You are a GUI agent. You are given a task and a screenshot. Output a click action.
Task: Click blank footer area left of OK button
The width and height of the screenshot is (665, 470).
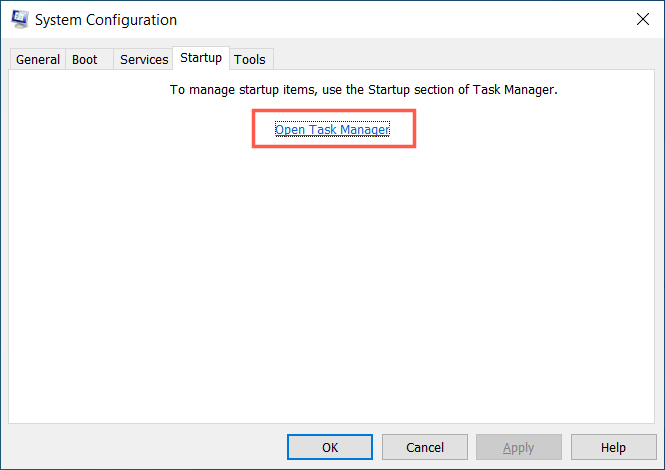click(x=150, y=447)
